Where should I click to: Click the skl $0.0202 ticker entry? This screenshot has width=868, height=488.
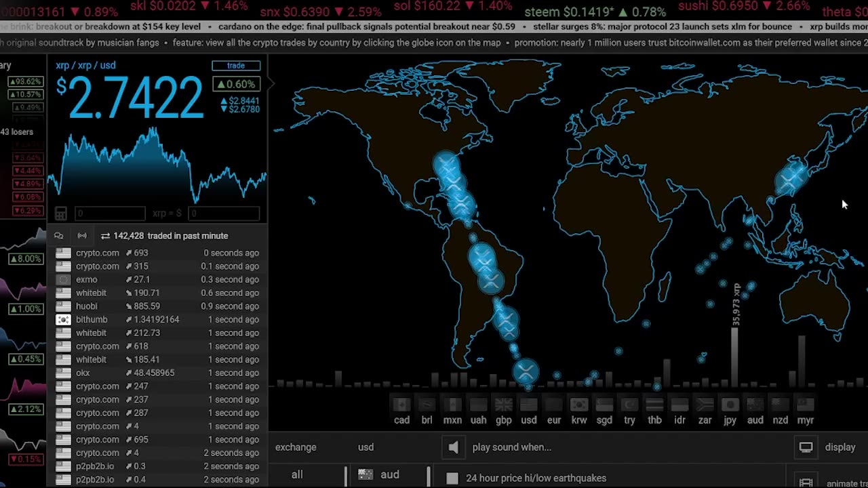click(189, 6)
